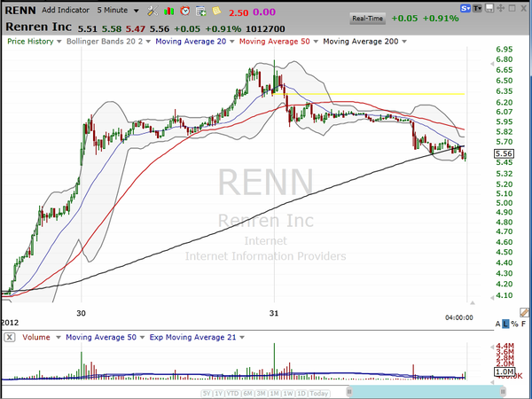Click the blue S symbol-link icon
532x399 pixels.
465,8
